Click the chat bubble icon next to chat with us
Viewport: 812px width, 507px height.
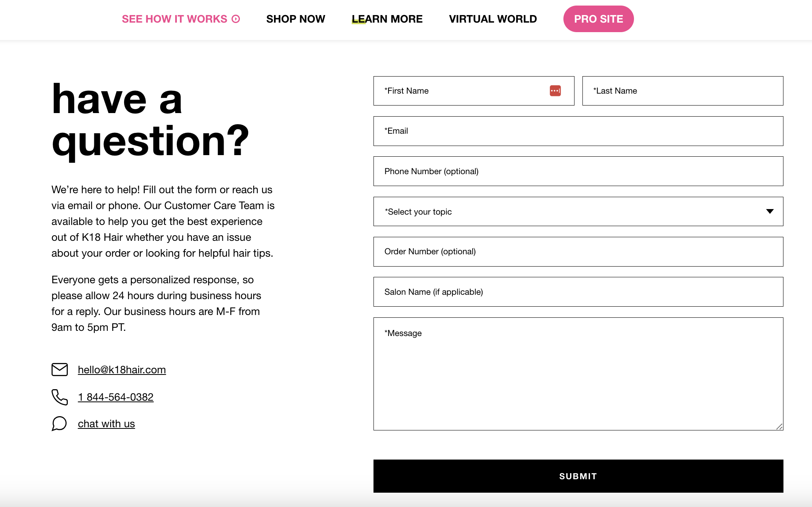coord(59,423)
